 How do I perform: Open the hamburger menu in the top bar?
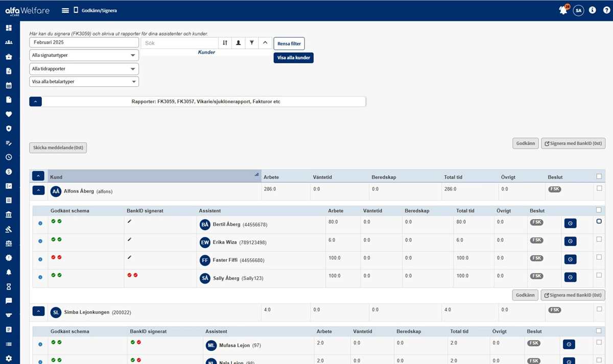click(65, 10)
